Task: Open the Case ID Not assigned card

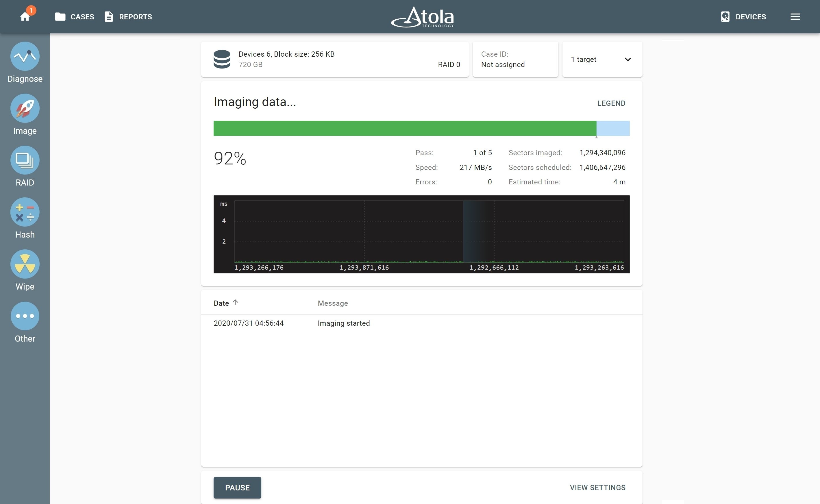Action: 515,59
